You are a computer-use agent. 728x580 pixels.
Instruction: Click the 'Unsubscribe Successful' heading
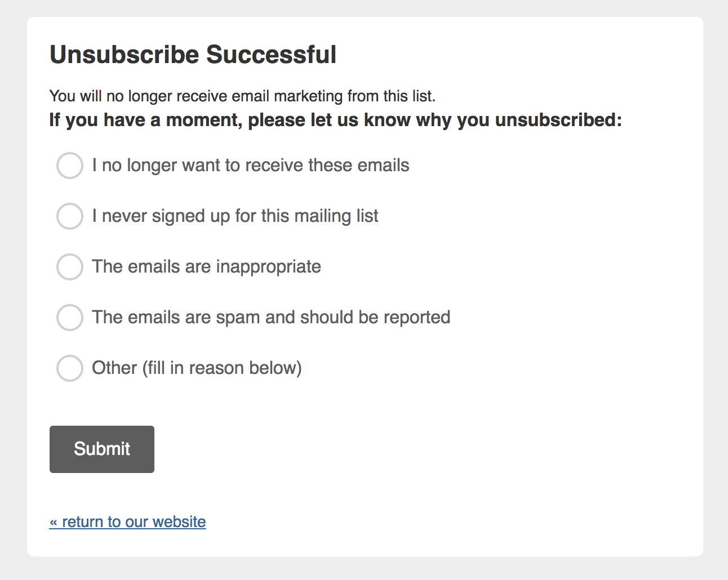[193, 55]
